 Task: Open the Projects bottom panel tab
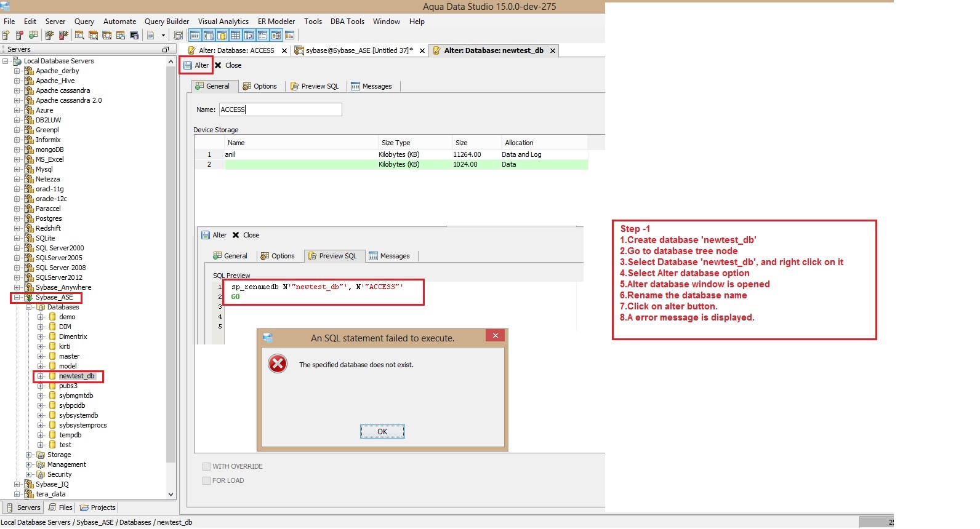point(97,507)
